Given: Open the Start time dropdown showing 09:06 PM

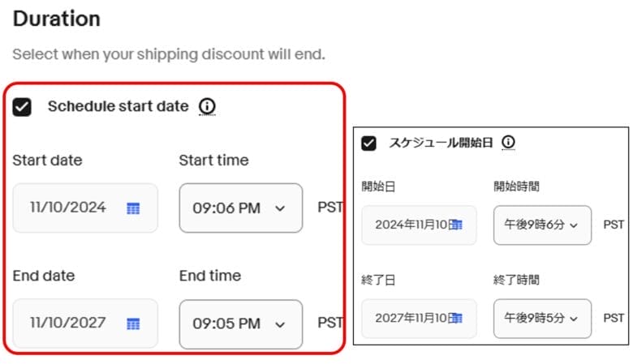Looking at the screenshot, I should pos(240,208).
